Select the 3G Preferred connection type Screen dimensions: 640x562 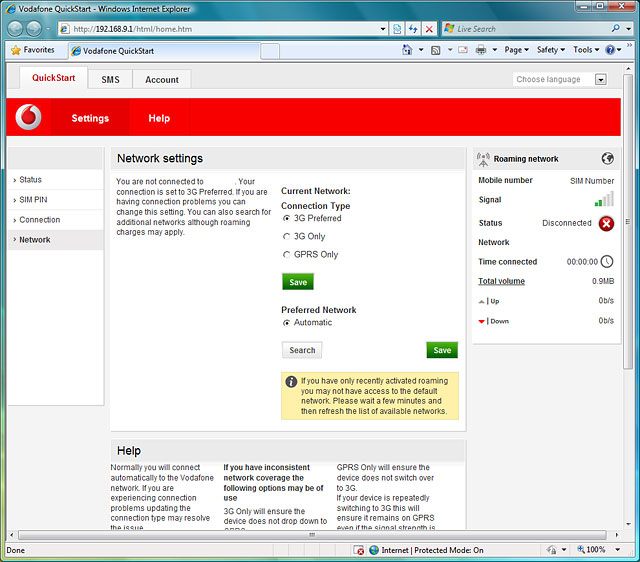[x=287, y=218]
